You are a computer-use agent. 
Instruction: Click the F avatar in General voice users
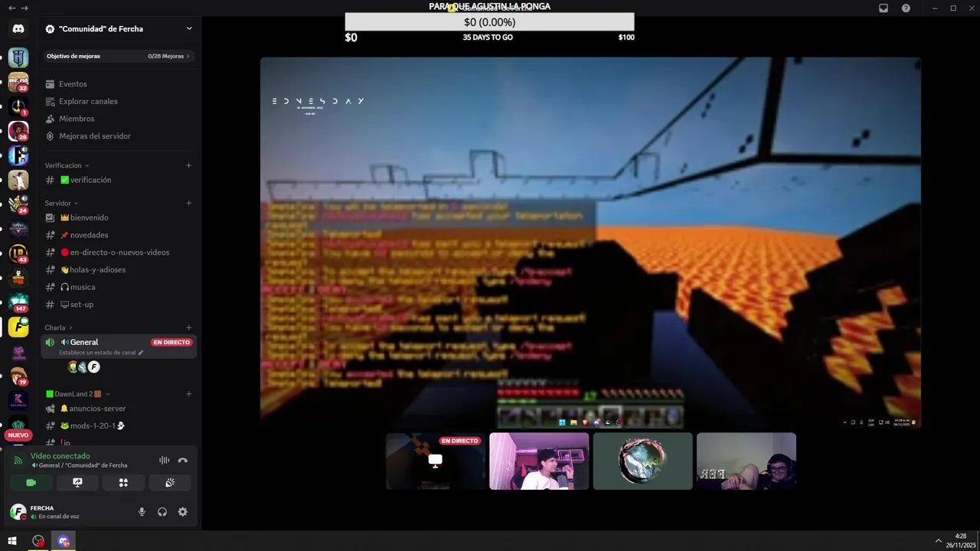93,367
